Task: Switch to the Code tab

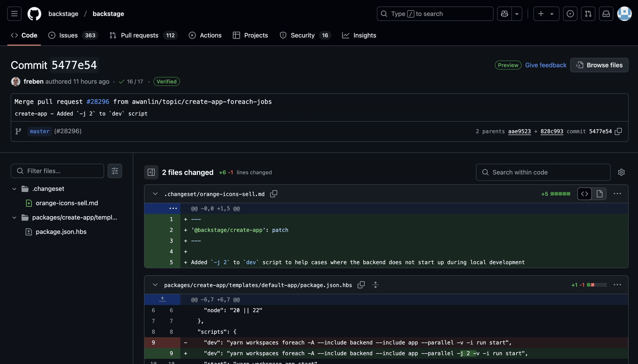Action: [x=24, y=35]
